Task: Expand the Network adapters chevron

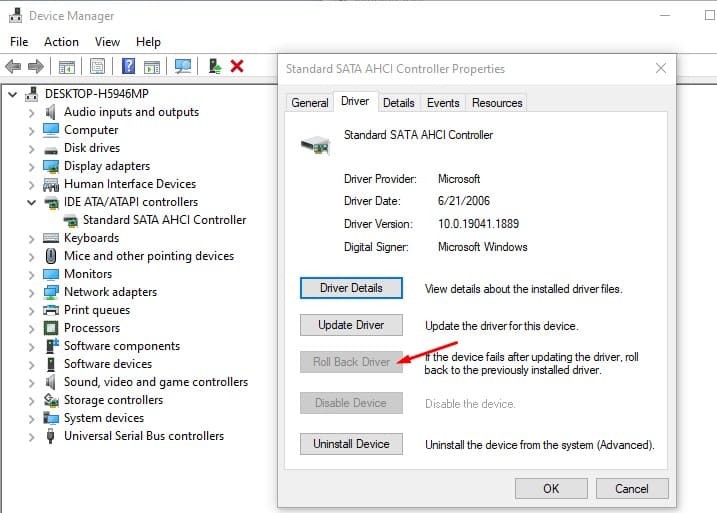Action: point(31,293)
